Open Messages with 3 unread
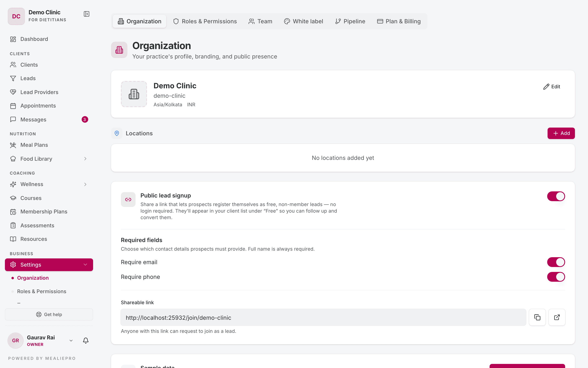The width and height of the screenshot is (588, 368). tap(49, 120)
